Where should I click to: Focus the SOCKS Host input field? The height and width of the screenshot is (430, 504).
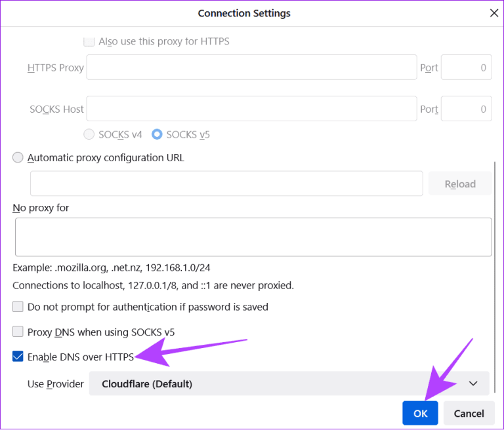click(251, 109)
